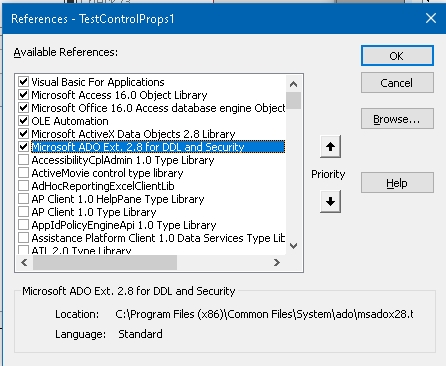Uncheck Microsoft ADO Ext. 2.8 checkbox
This screenshot has height=366, width=446.
tap(23, 147)
